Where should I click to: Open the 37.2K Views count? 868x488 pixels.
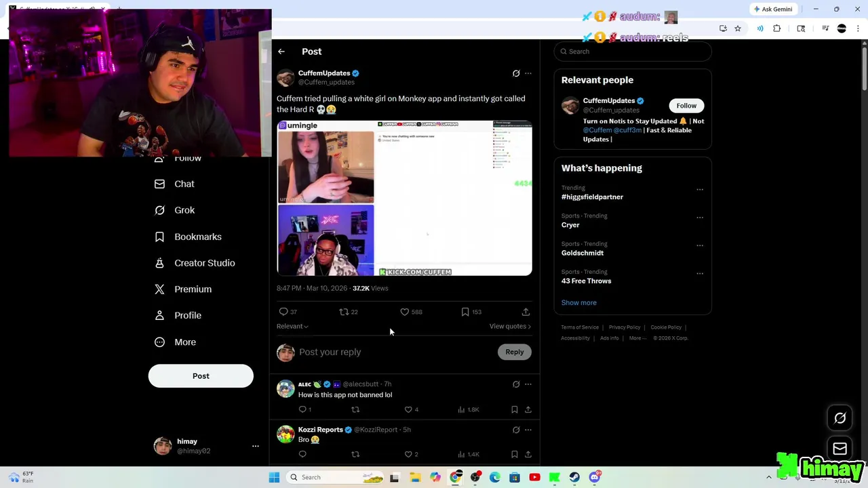coord(370,289)
